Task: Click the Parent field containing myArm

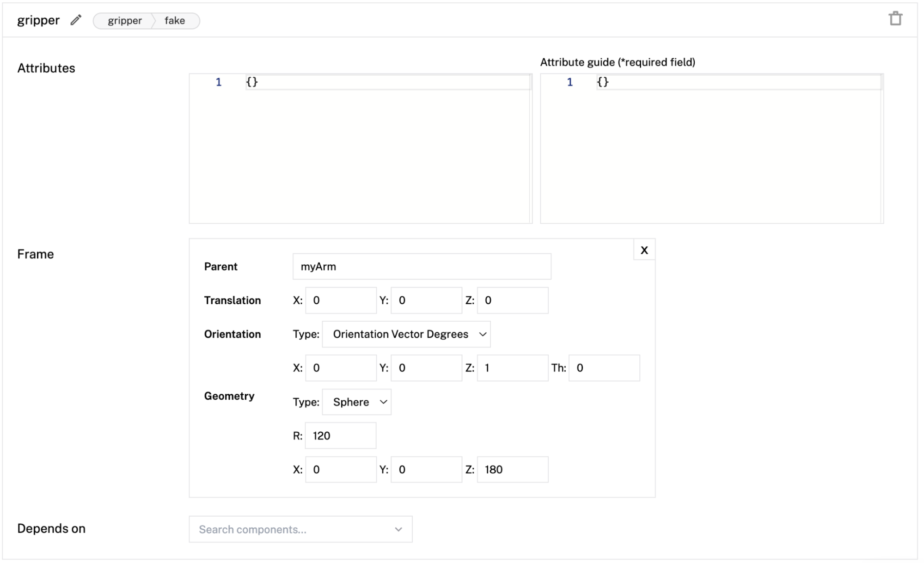Action: pos(421,266)
